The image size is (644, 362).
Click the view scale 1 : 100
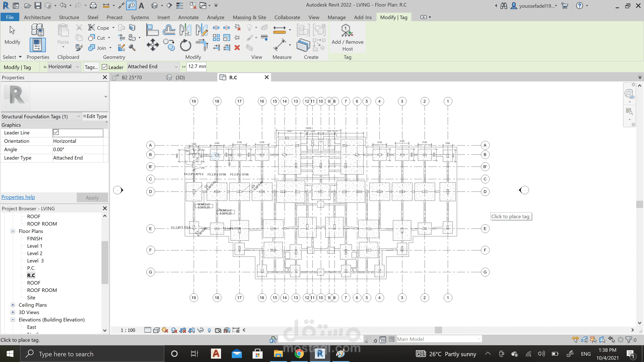click(x=128, y=330)
